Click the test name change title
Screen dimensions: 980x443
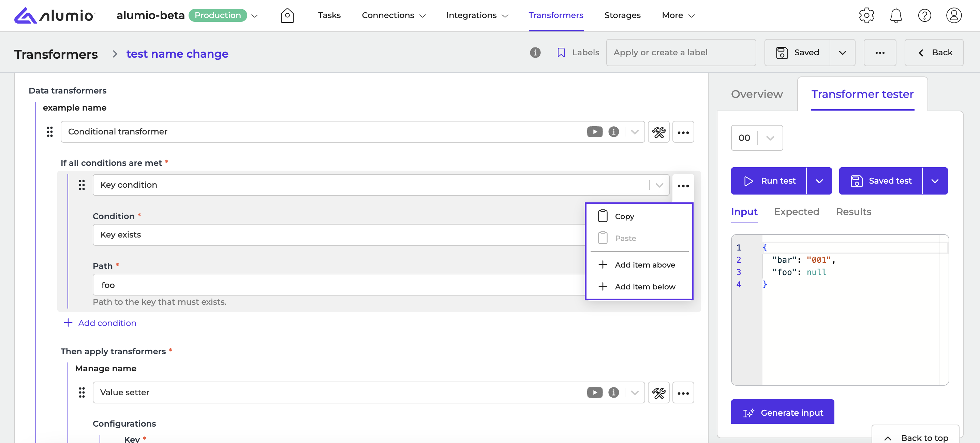177,54
